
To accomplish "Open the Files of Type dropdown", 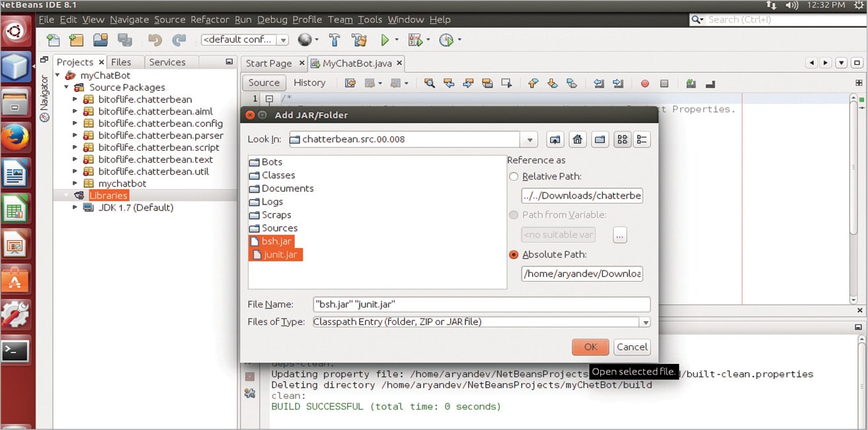I will (645, 322).
